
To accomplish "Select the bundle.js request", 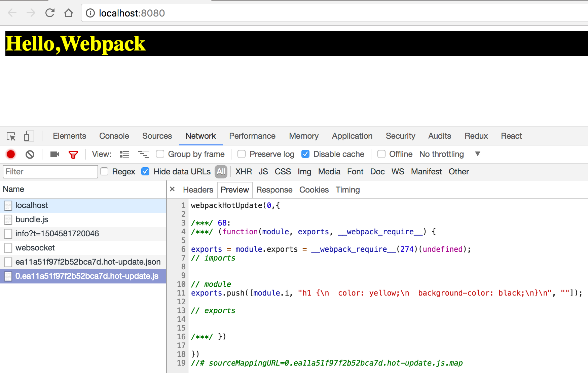I will 32,219.
